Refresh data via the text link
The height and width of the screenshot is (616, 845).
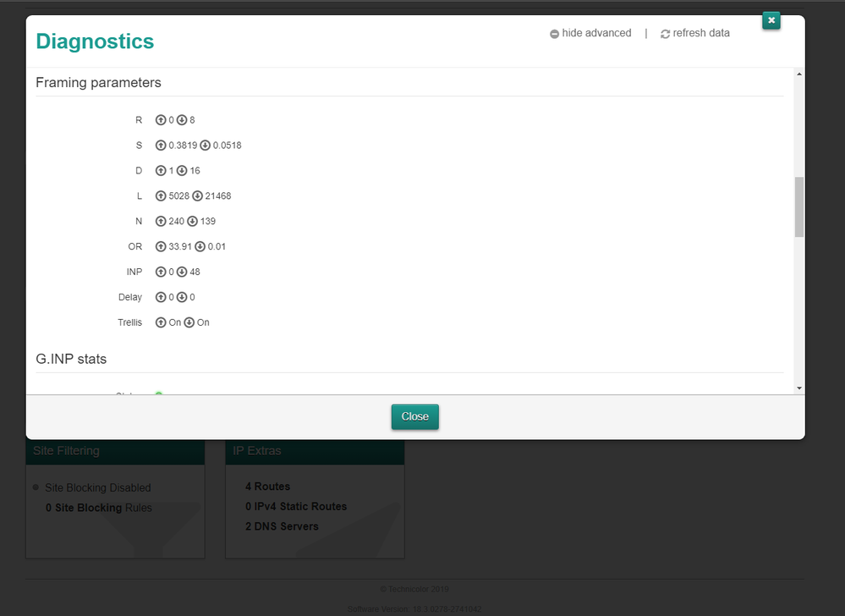700,33
